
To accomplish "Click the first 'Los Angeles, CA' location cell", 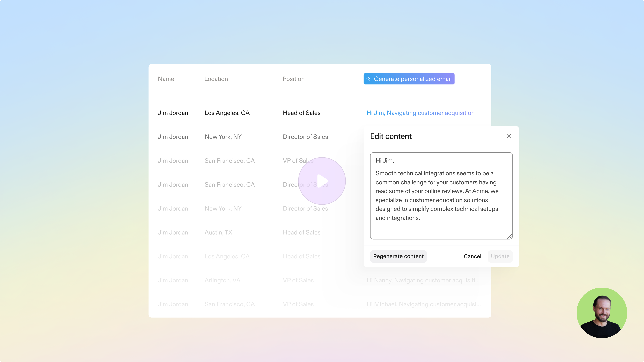I will (x=227, y=113).
